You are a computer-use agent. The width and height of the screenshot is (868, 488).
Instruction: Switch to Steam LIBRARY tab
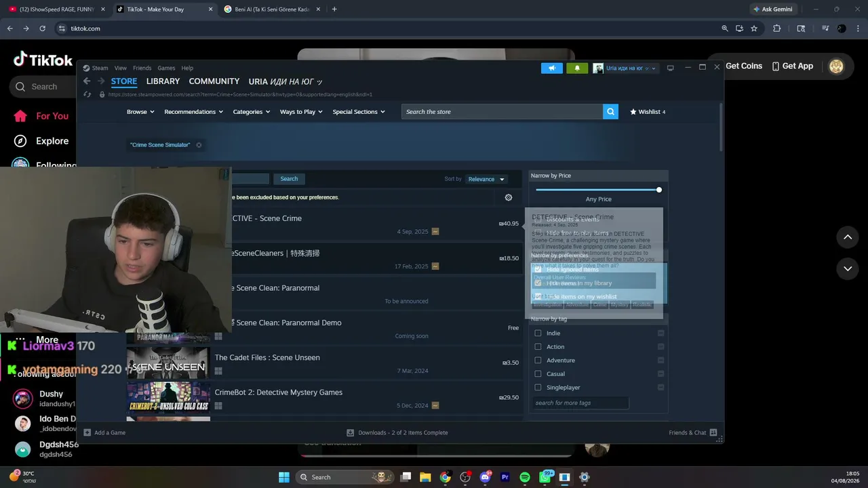point(163,81)
